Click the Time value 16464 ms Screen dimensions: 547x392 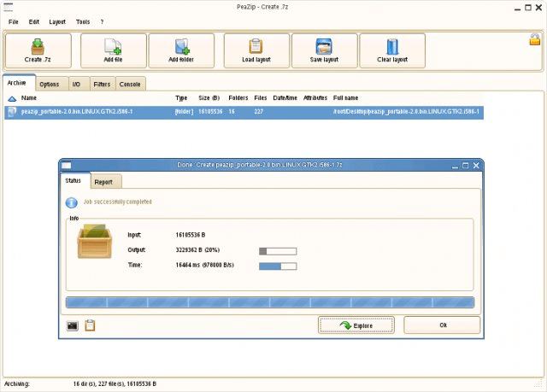click(205, 265)
